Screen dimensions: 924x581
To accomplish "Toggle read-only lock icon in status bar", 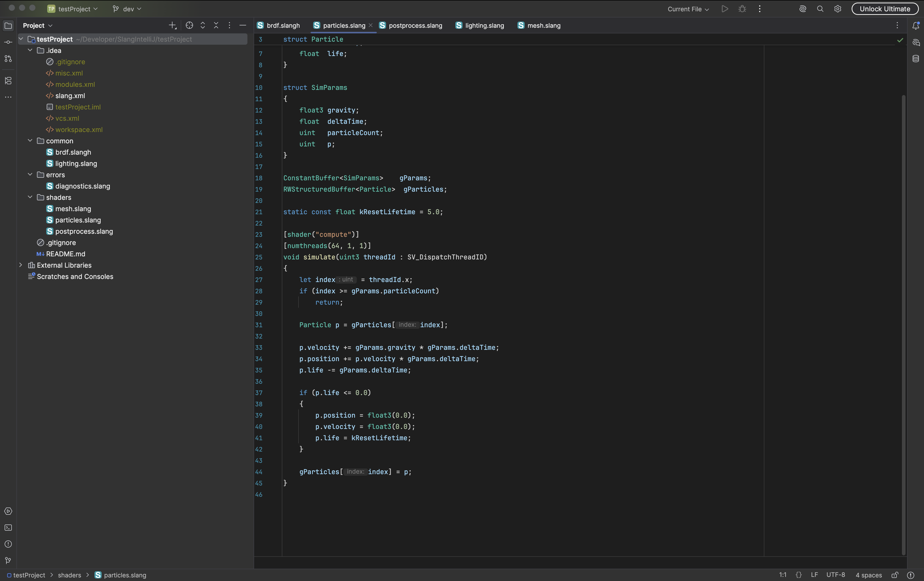I will 895,575.
